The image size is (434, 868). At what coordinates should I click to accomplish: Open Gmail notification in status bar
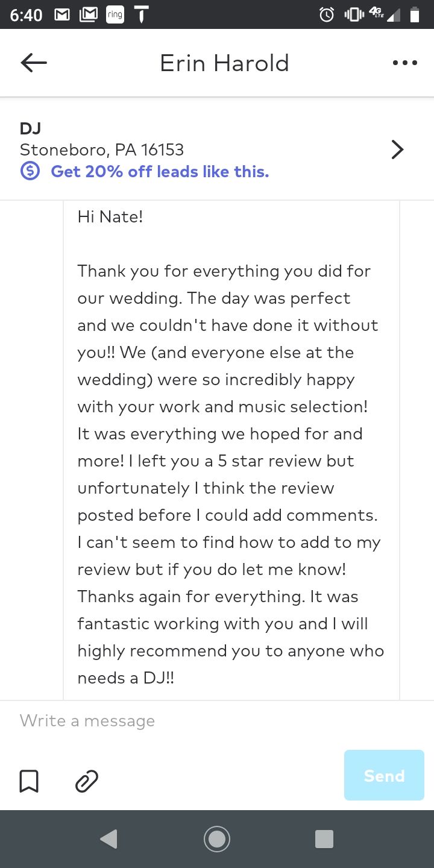click(x=62, y=15)
